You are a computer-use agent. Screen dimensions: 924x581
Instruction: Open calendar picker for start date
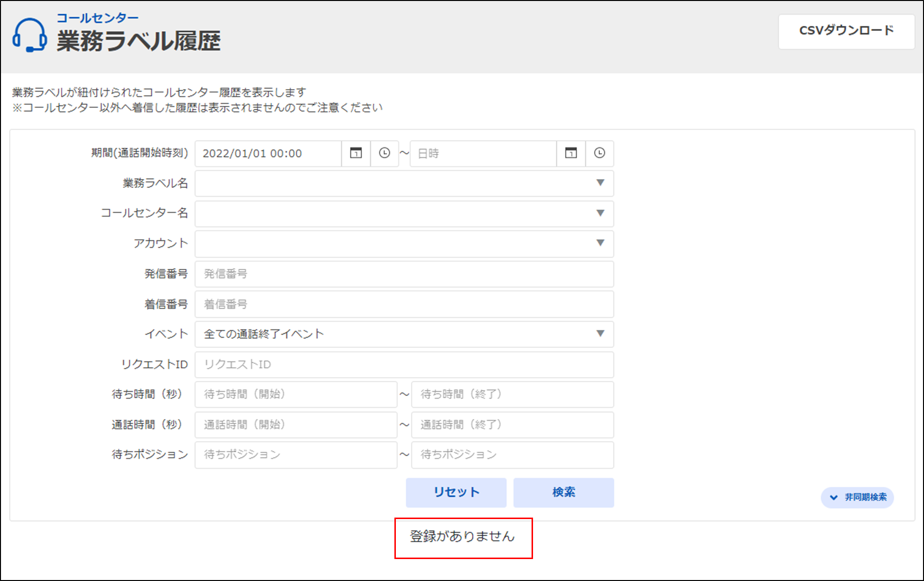356,154
